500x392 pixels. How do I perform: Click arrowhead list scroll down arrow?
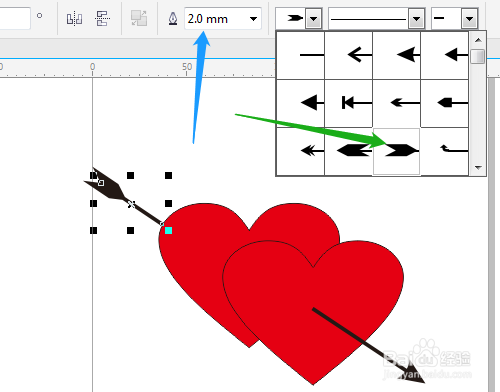pos(478,168)
